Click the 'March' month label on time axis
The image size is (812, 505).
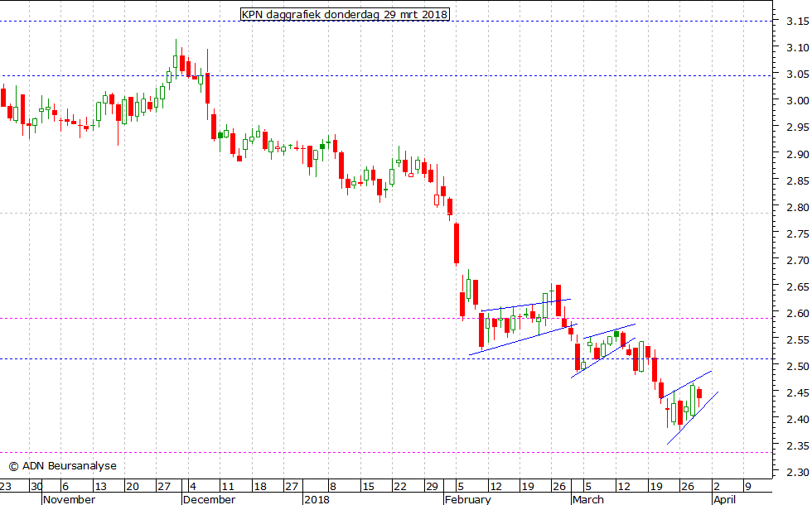pyautogui.click(x=588, y=499)
